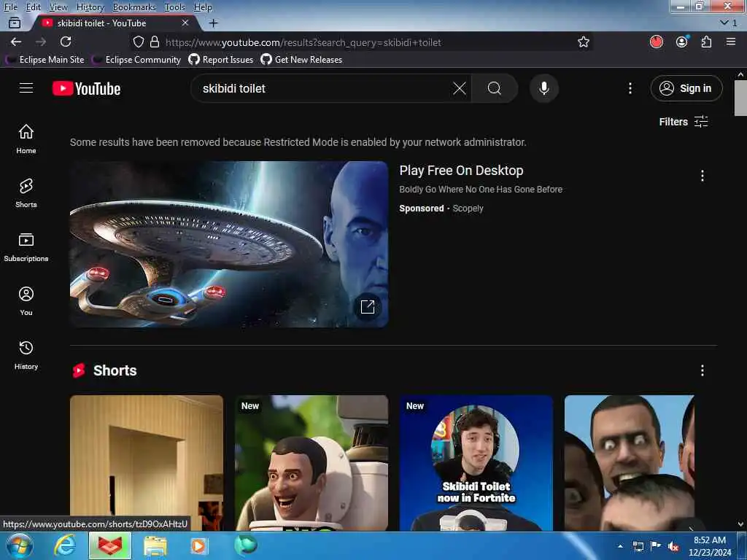Open Skibidi Toilet now in Fortnite short

point(476,463)
